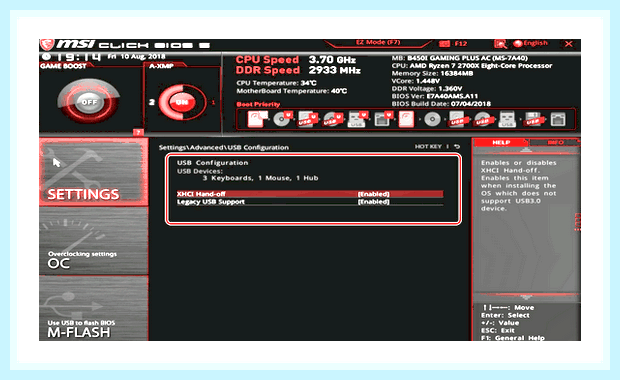
Task: Select UEFI USB hard disk boot icon
Action: pyautogui.click(x=307, y=119)
